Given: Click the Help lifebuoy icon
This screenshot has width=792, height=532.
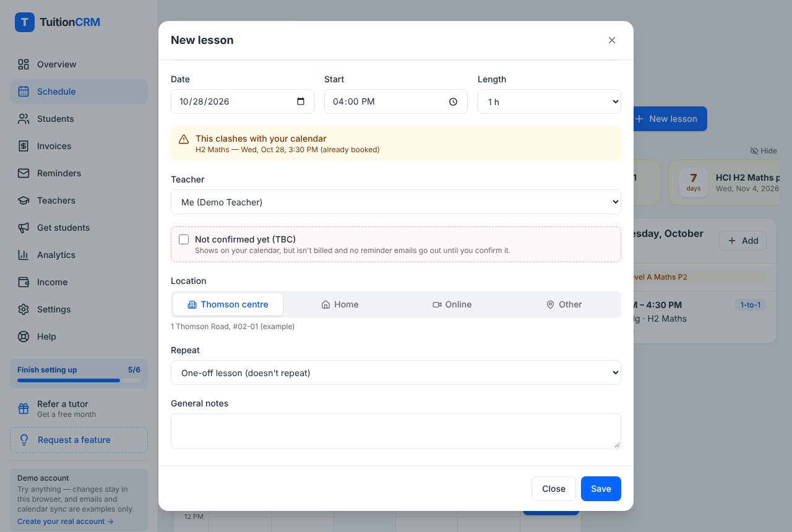Looking at the screenshot, I should [x=24, y=337].
